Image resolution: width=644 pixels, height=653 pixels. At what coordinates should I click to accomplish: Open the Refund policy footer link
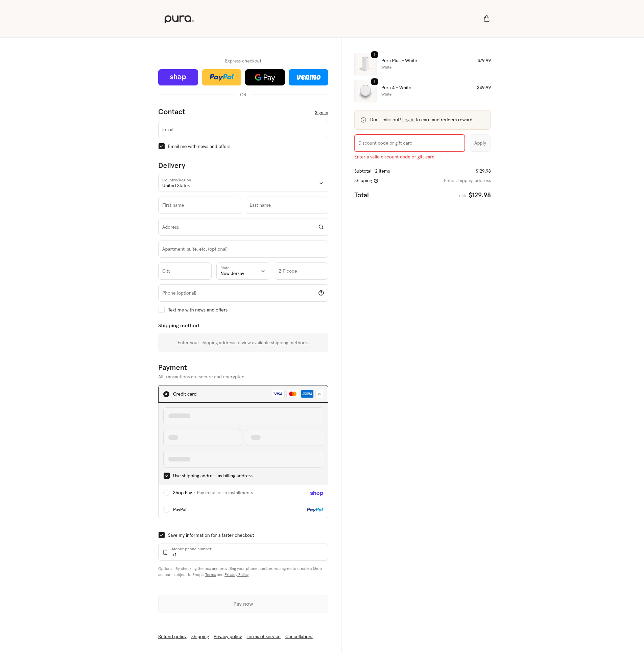[172, 636]
